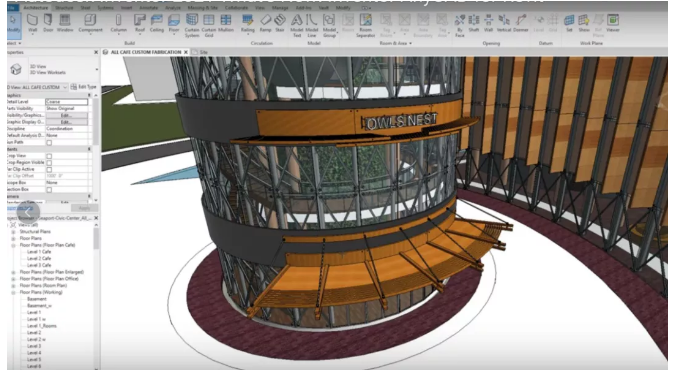
Task: Select the Wall tool
Action: pyautogui.click(x=33, y=24)
